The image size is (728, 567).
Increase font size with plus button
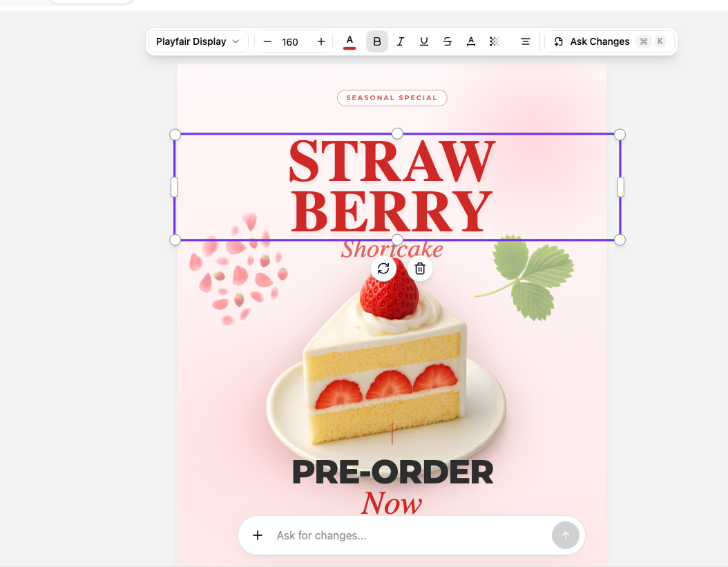tap(321, 41)
